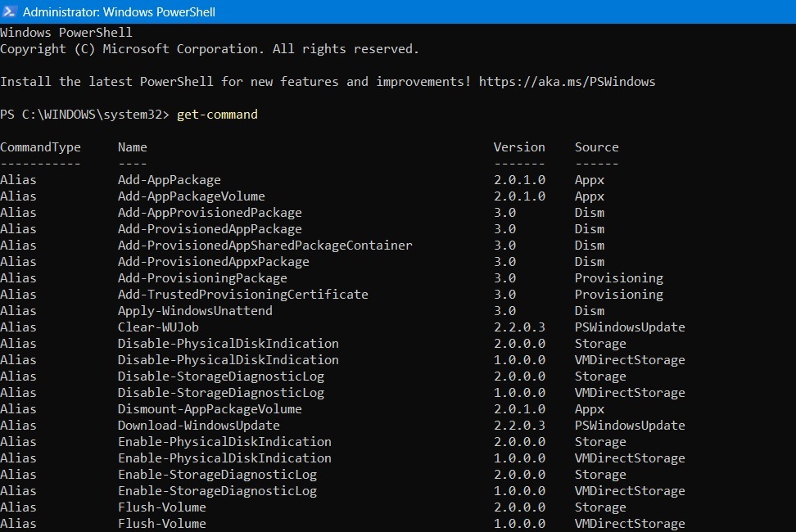Click the Source column header text
The width and height of the screenshot is (796, 532).
[596, 147]
